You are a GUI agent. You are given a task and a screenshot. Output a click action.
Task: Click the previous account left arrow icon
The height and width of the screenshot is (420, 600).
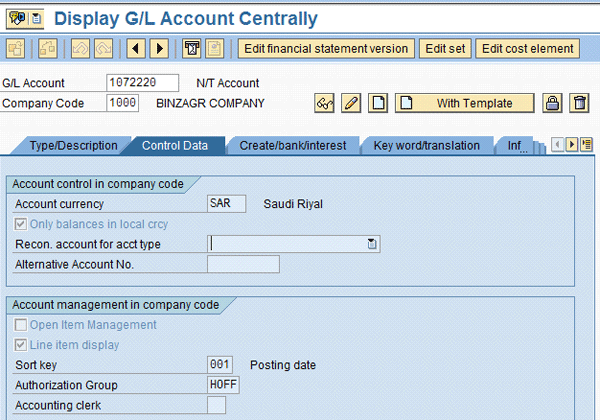click(136, 49)
